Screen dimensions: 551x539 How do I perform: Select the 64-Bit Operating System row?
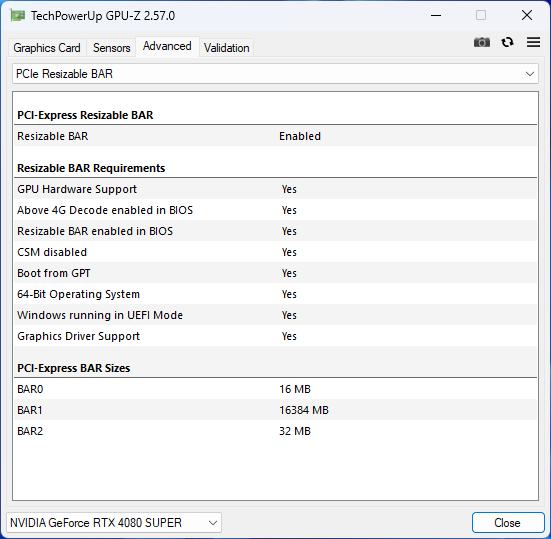[x=275, y=294]
